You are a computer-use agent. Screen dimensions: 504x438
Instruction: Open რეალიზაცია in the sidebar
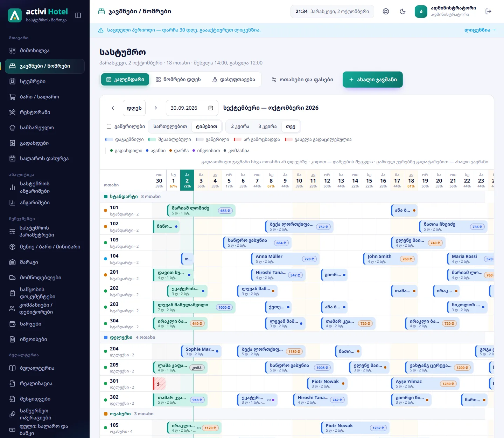(x=45, y=383)
